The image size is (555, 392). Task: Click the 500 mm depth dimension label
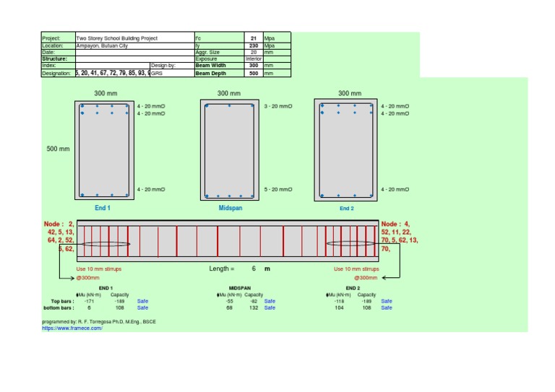pyautogui.click(x=58, y=149)
